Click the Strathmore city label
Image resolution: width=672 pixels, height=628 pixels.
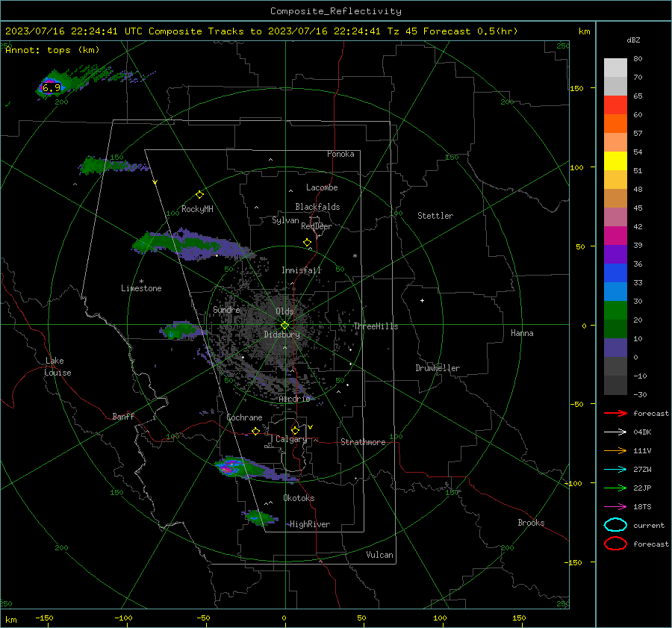363,442
